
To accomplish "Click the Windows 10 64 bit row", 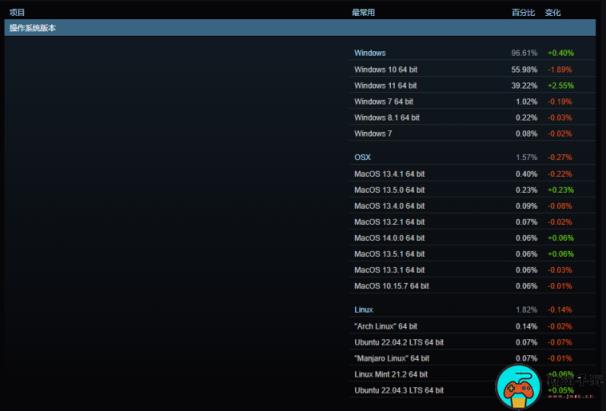I will point(472,70).
